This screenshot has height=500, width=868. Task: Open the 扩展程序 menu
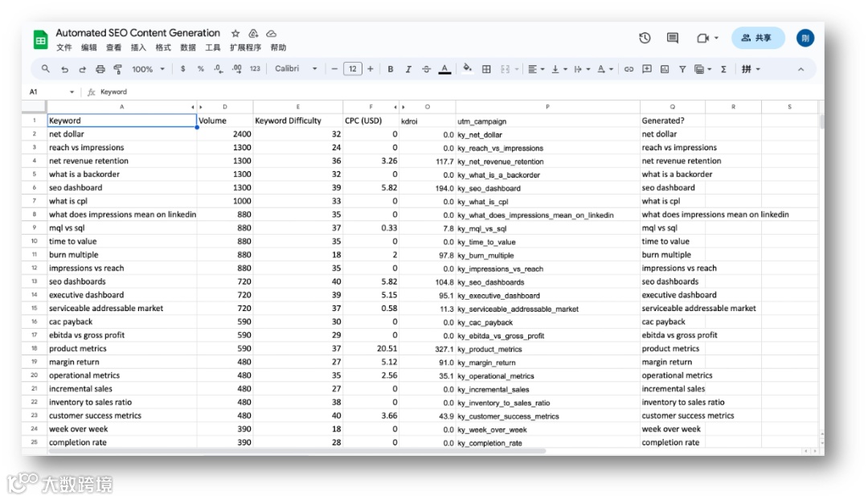tap(245, 47)
